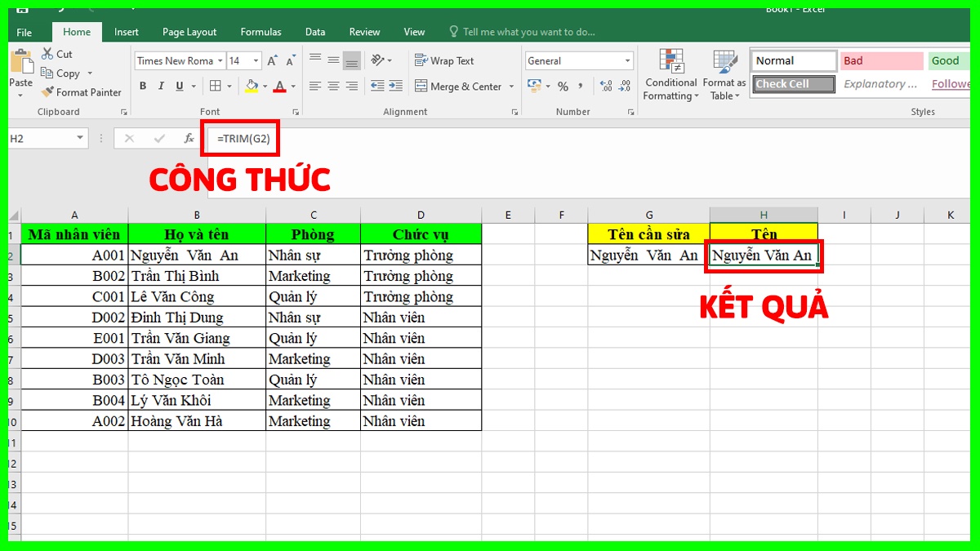Image resolution: width=980 pixels, height=551 pixels.
Task: Apply Percent Style
Action: click(563, 87)
